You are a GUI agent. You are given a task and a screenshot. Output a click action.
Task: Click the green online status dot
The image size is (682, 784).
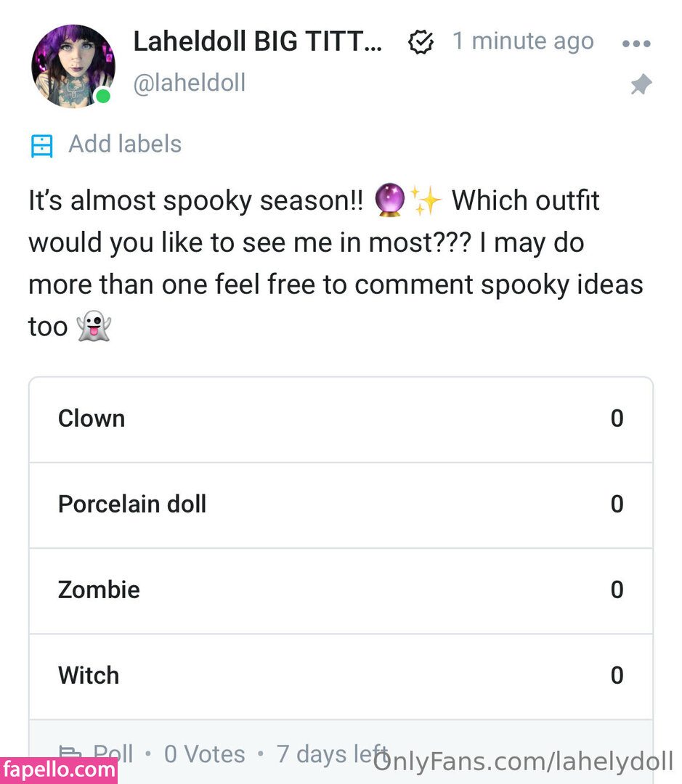(103, 96)
